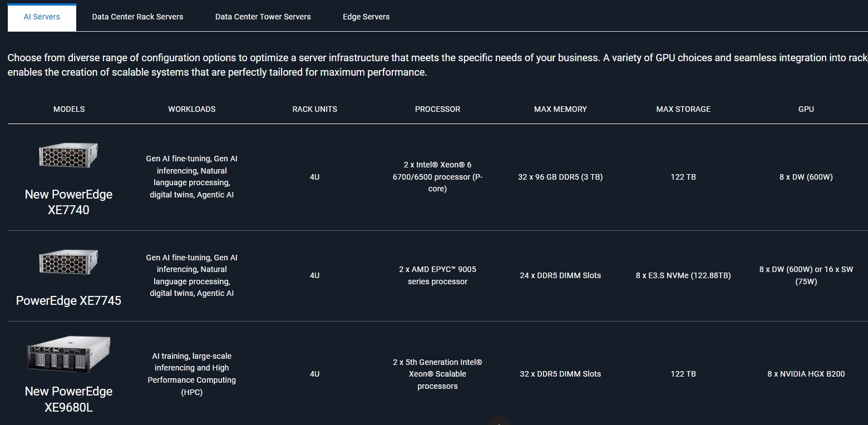Open the Edge Servers tab

pyautogui.click(x=366, y=17)
